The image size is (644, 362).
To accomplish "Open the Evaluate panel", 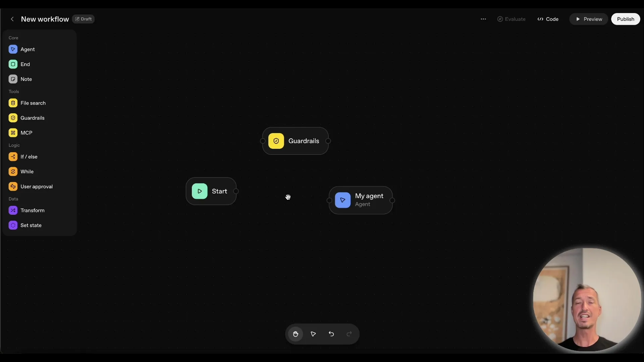I will tap(511, 19).
